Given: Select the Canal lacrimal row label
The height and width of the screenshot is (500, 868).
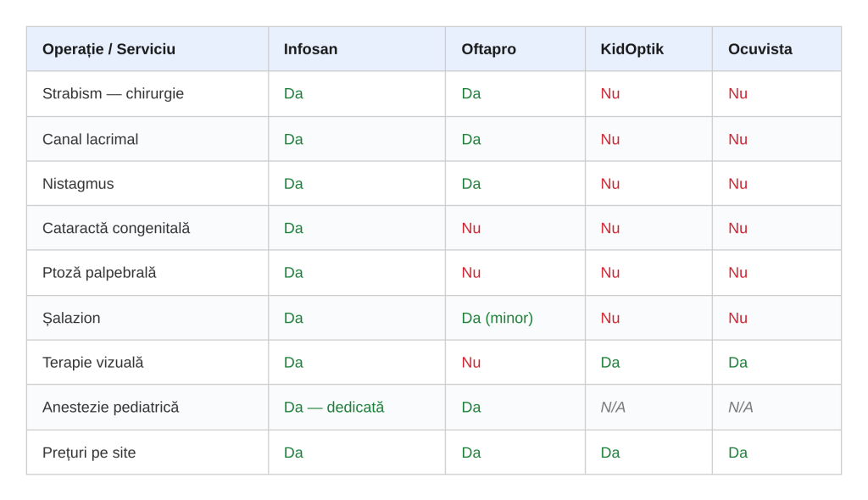Looking at the screenshot, I should tap(90, 140).
